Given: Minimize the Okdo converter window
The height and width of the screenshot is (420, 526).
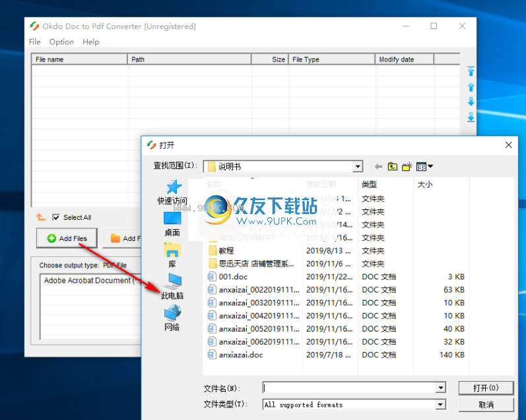Looking at the screenshot, I should click(406, 26).
